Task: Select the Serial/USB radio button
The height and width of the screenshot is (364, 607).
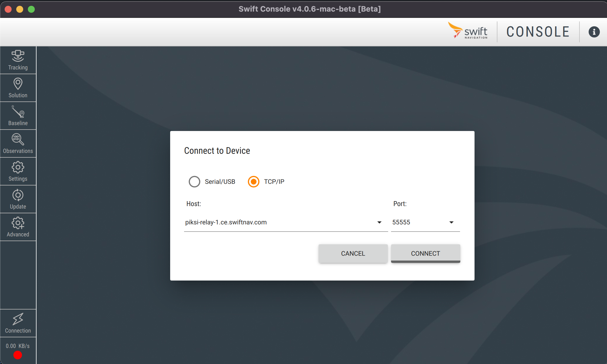Action: (x=194, y=182)
